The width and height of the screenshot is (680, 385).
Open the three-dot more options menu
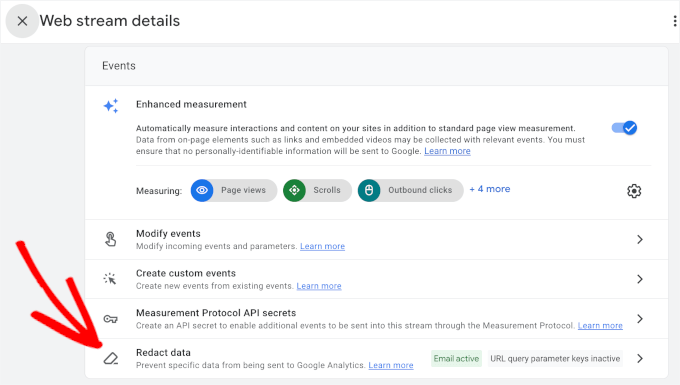coord(675,21)
